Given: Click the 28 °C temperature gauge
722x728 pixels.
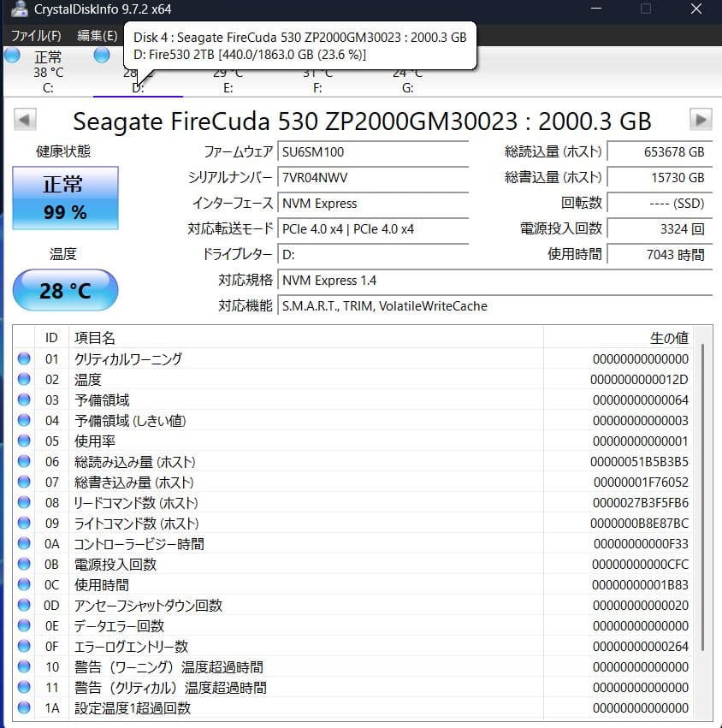Looking at the screenshot, I should pos(64,291).
